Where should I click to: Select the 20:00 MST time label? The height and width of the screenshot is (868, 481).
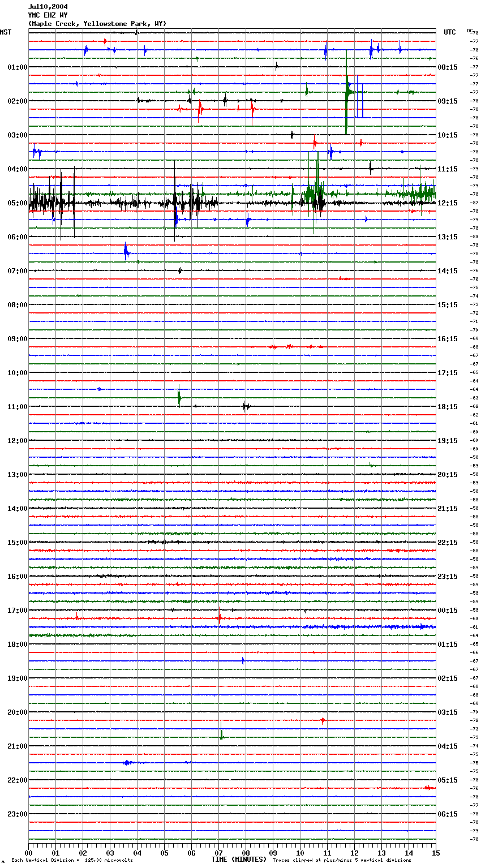[18, 712]
